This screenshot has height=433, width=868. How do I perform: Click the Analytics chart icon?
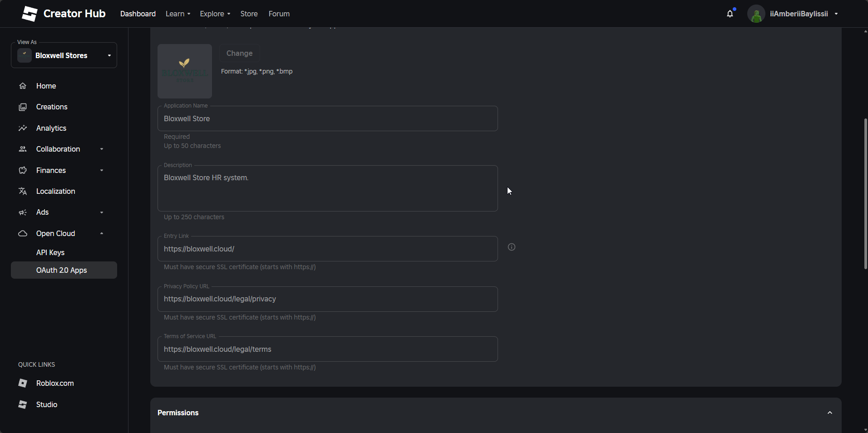[x=23, y=128]
